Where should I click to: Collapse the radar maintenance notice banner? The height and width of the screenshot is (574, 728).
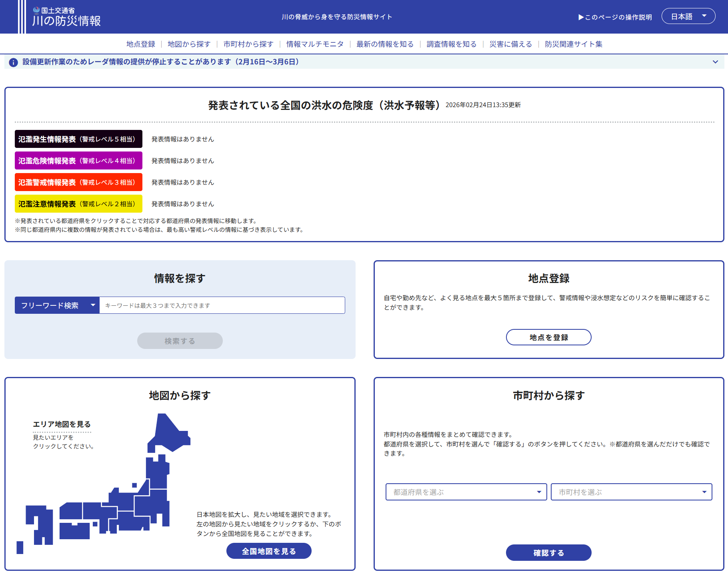click(x=716, y=62)
